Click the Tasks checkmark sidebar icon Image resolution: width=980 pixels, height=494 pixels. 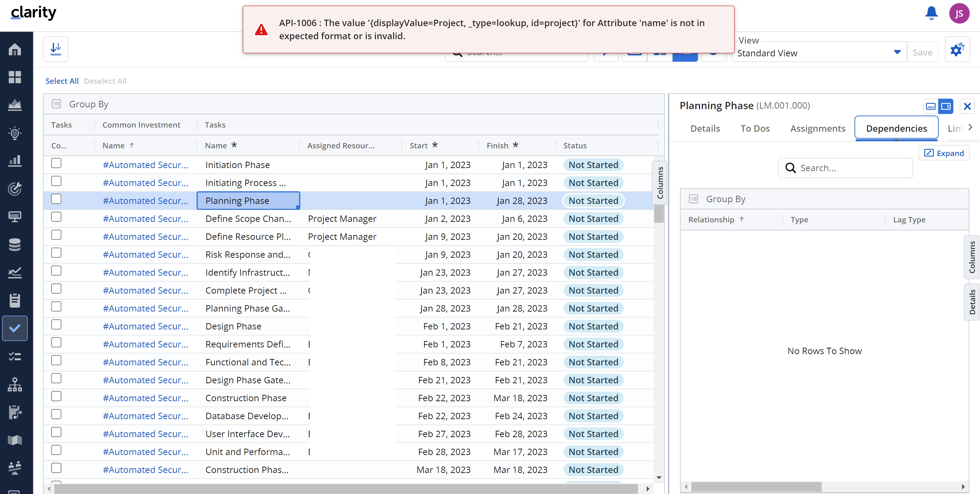15,328
